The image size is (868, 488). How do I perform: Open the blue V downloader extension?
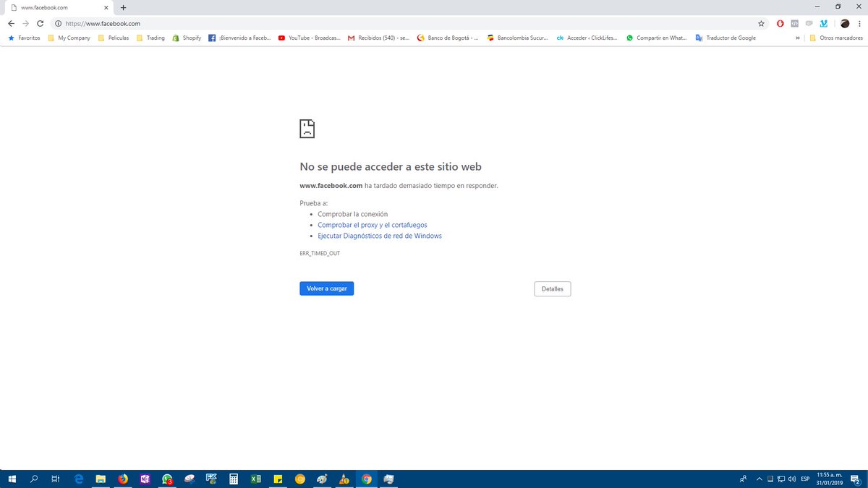coord(823,23)
